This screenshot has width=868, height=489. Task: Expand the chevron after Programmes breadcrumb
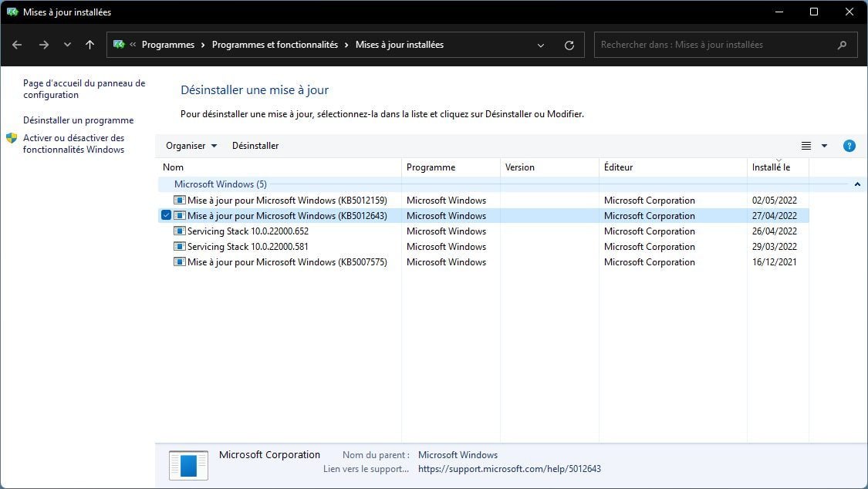[x=203, y=45]
